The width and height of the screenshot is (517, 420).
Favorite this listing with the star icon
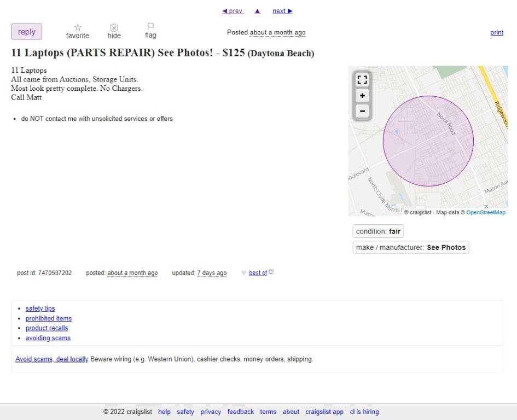click(77, 28)
